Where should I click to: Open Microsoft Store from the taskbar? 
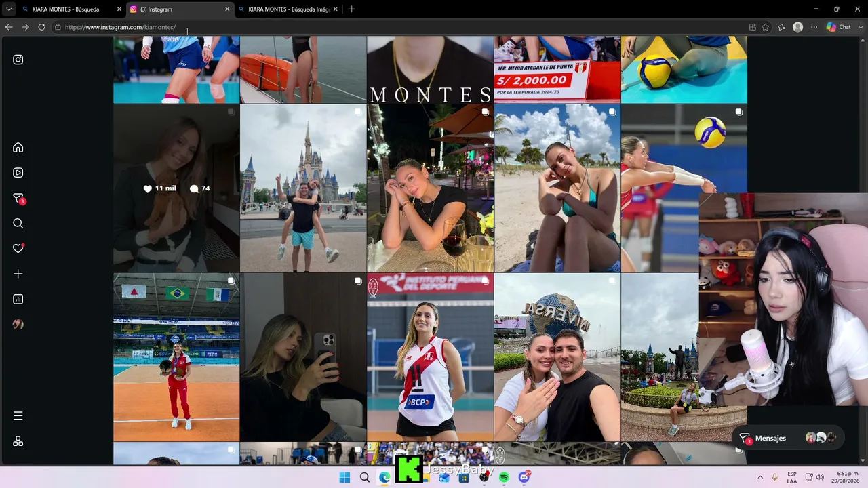pyautogui.click(x=464, y=477)
